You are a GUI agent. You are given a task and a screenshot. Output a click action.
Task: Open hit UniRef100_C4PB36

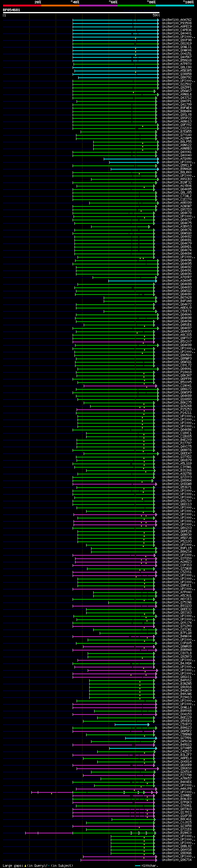(177, 30)
